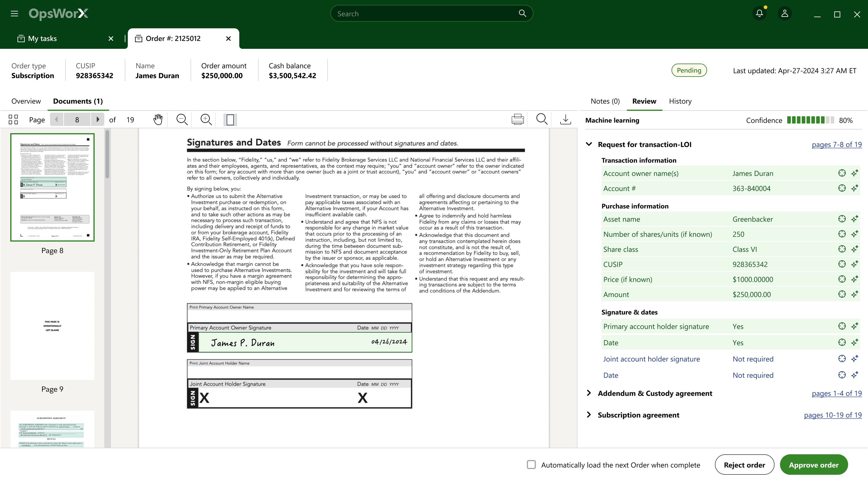Open the thumbnail grid view icon
The image size is (868, 482).
13,120
